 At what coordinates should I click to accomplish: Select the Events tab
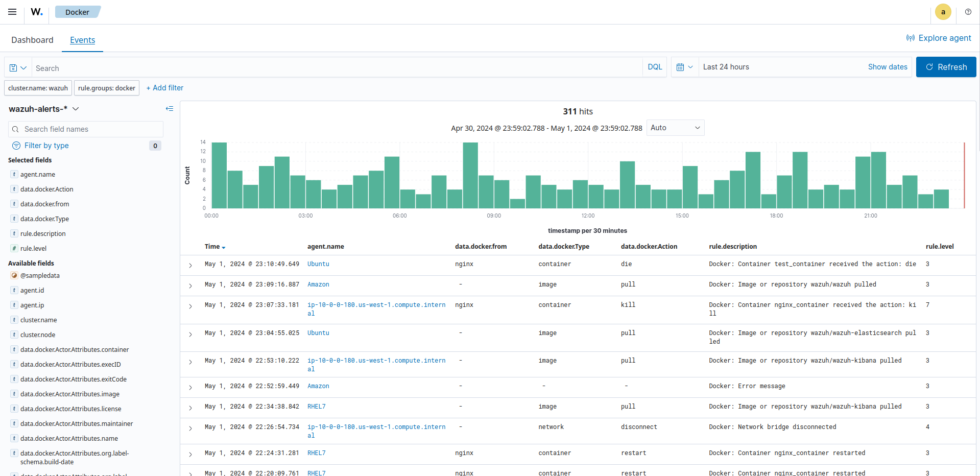(x=82, y=40)
